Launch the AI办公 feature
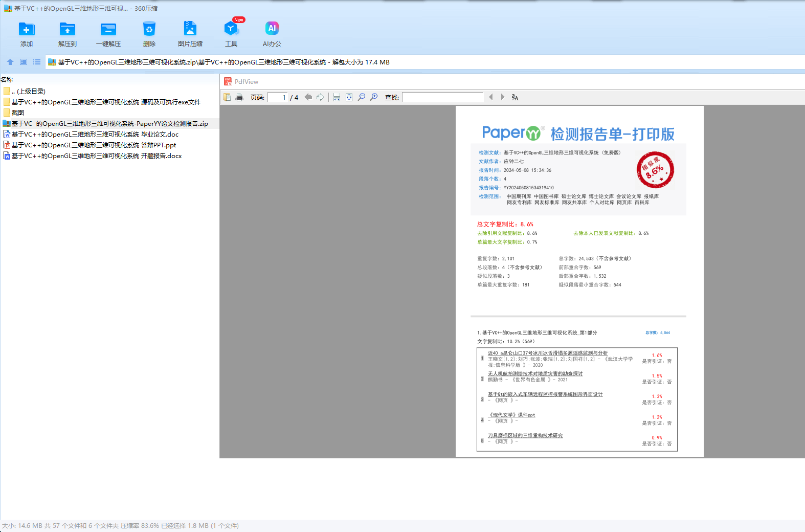The image size is (805, 532). point(272,34)
